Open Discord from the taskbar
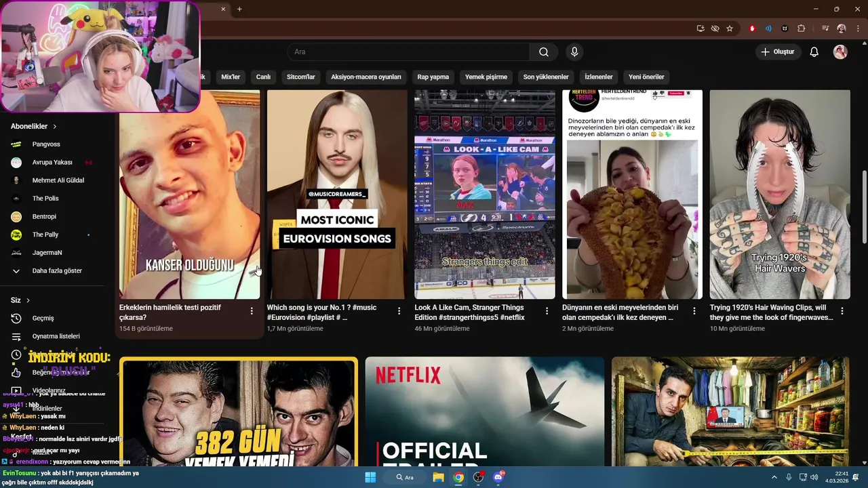 pyautogui.click(x=499, y=477)
